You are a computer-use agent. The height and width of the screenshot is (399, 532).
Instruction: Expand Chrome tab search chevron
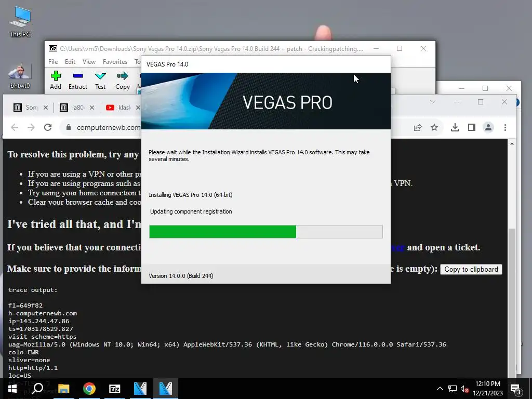[433, 102]
